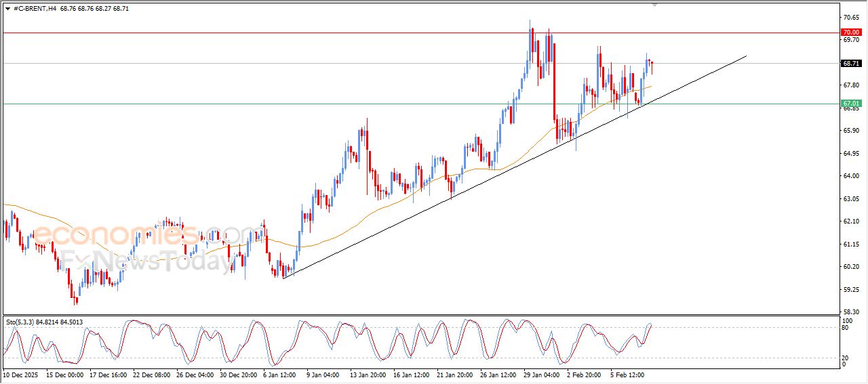Click the triangle arrow beside #C-BRENT,H4 title
Image resolution: width=868 pixels, height=384 pixels.
(x=7, y=8)
